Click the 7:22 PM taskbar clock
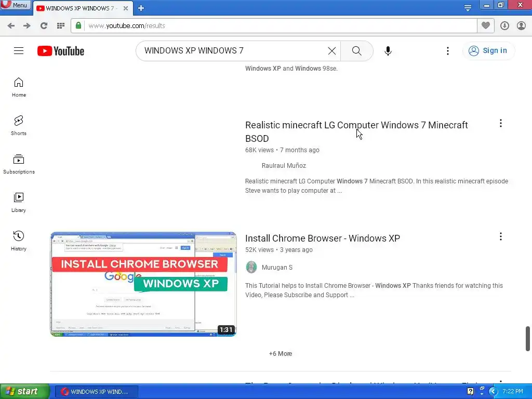Viewport: 532px width, 399px height. [513, 392]
